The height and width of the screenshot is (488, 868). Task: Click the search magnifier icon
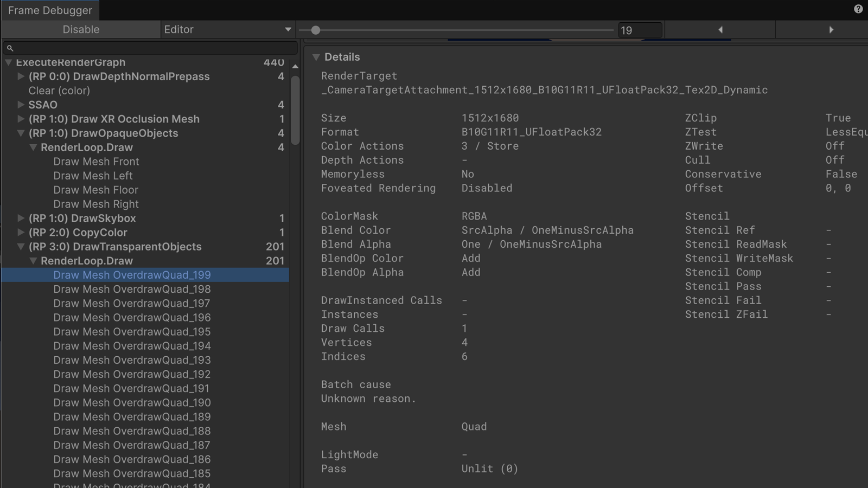10,48
